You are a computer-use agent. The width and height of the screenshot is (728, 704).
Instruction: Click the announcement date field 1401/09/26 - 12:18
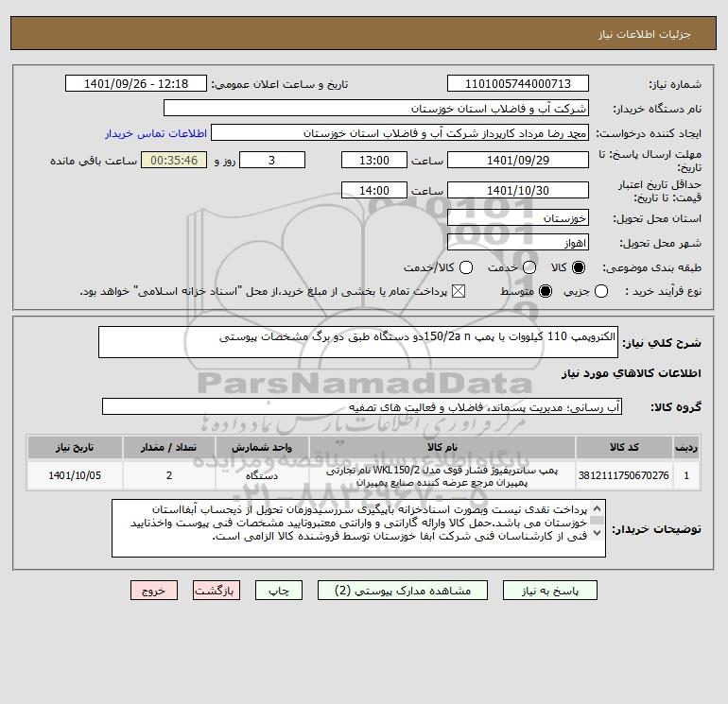(135, 83)
